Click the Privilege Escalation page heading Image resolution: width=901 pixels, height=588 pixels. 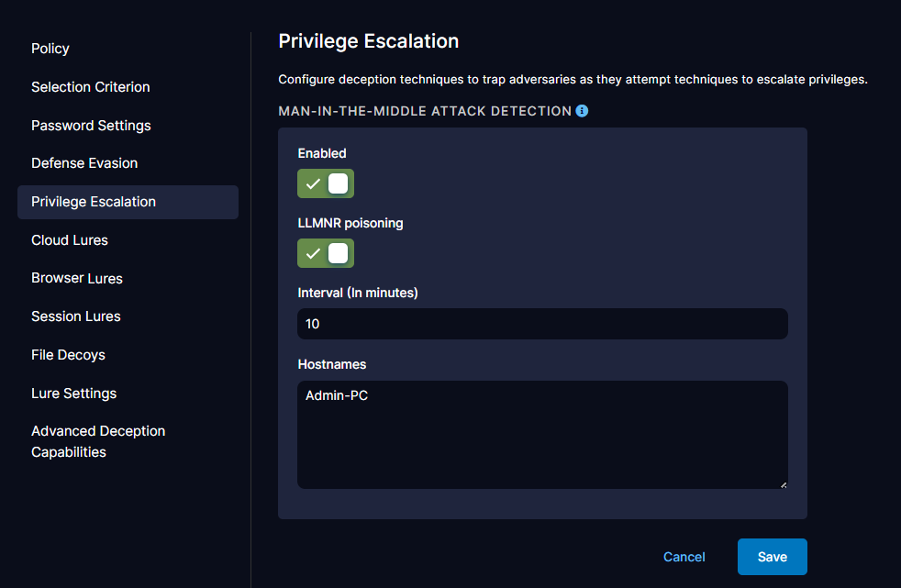click(x=368, y=41)
